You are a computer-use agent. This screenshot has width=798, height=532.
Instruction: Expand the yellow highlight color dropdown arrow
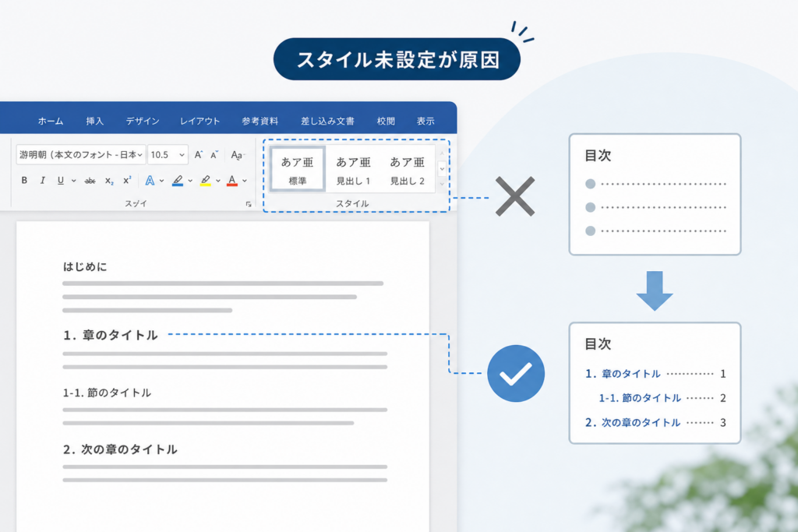point(218,181)
